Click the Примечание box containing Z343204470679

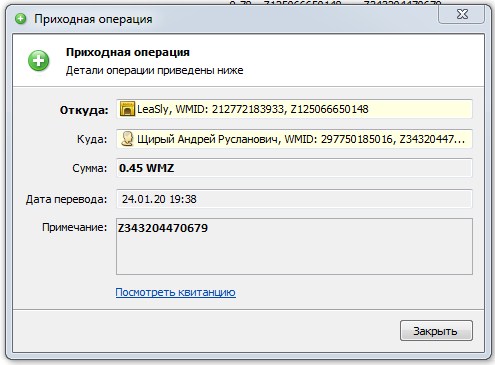coord(294,246)
